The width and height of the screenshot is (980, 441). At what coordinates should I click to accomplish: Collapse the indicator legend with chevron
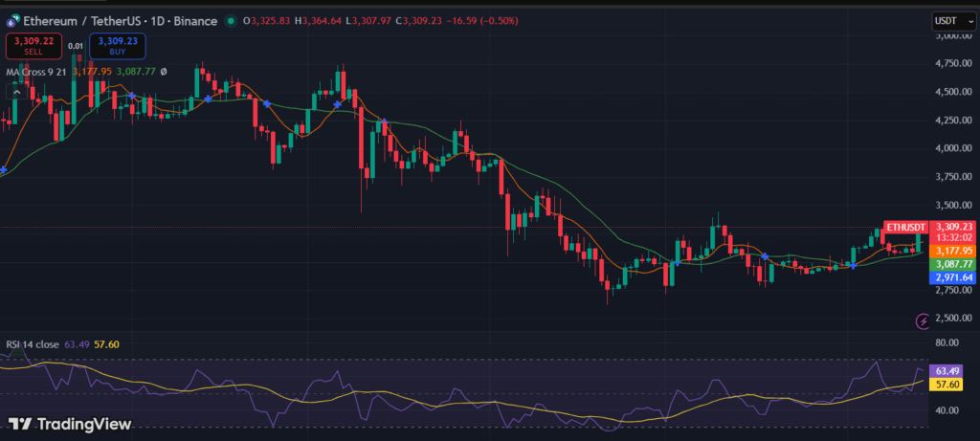coord(15,91)
